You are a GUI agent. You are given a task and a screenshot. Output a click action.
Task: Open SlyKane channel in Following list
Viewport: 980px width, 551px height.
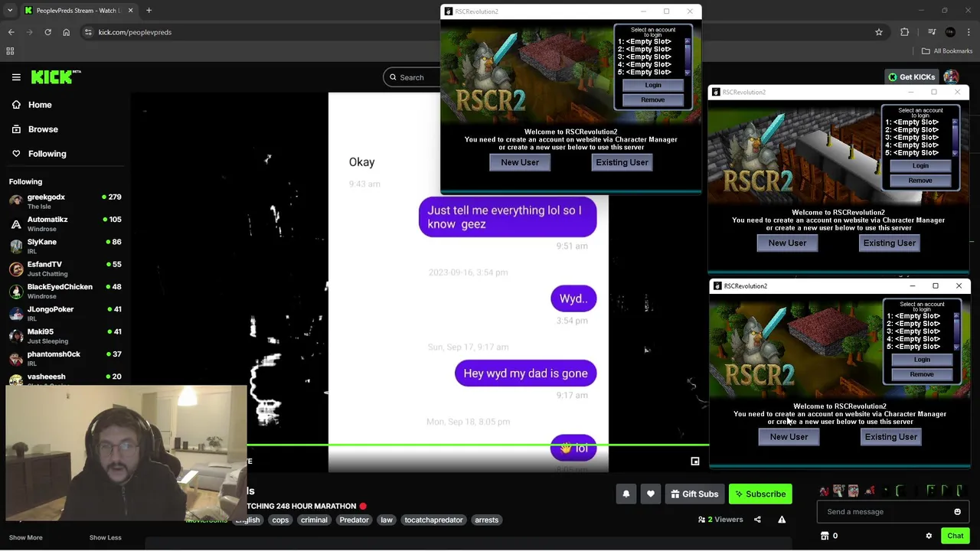click(x=65, y=246)
